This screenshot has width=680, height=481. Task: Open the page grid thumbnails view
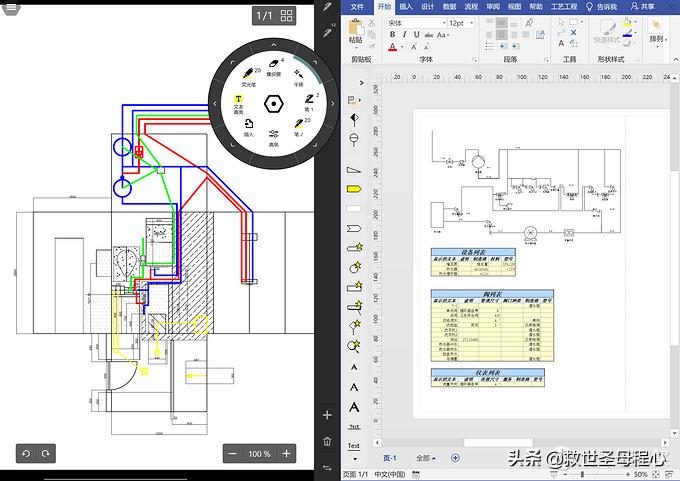[x=287, y=16]
